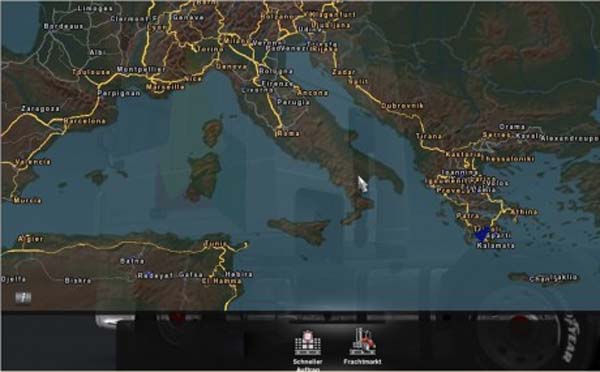Click the Patra city label
The width and height of the screenshot is (600, 372).
468,216
